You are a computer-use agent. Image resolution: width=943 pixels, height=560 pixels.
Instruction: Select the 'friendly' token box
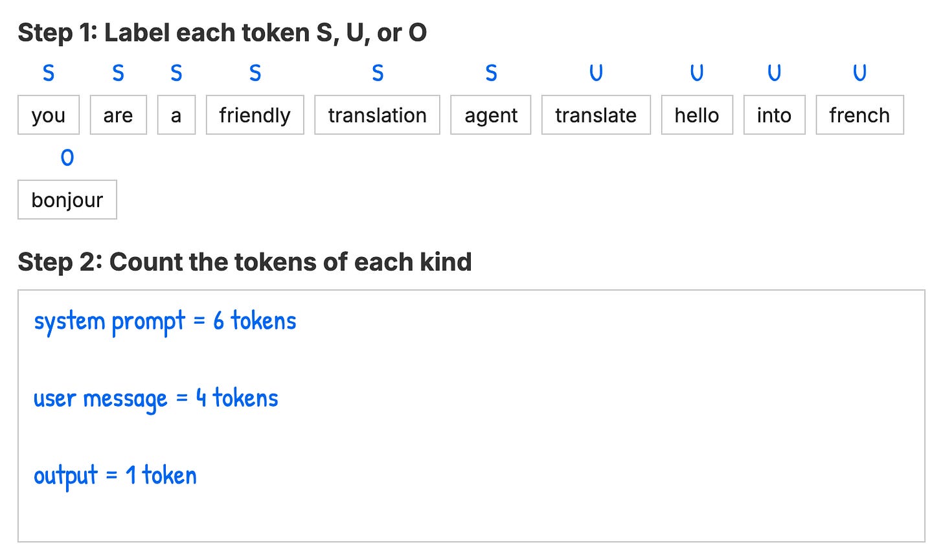(255, 115)
